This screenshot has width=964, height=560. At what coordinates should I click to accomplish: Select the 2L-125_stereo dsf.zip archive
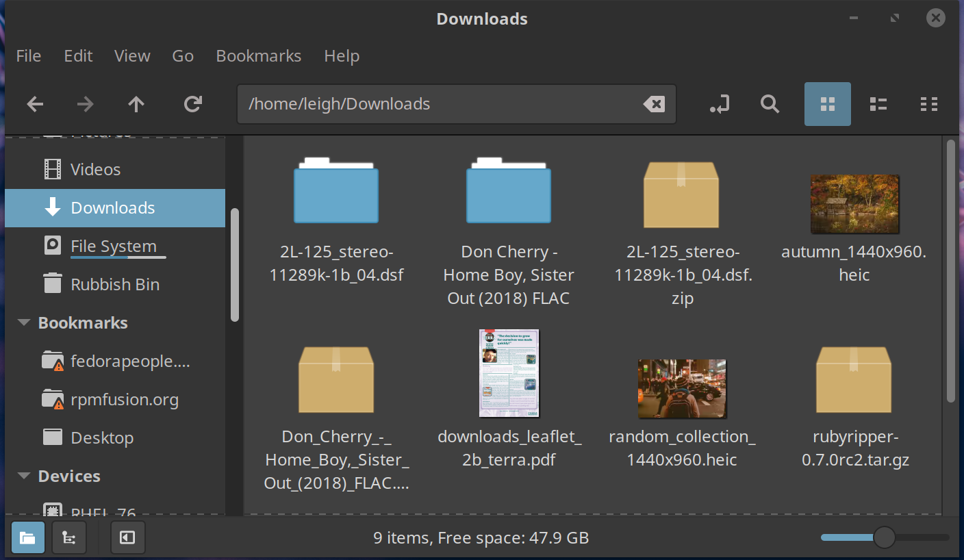click(x=681, y=195)
